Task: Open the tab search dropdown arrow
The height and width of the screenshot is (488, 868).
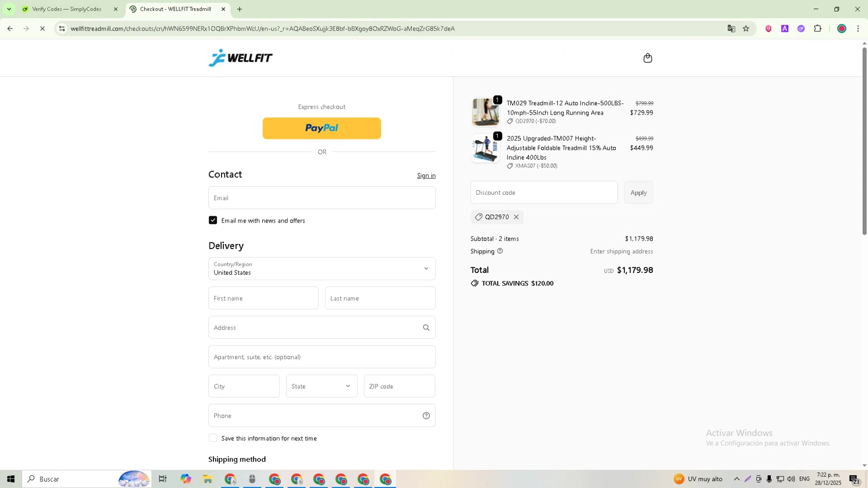Action: (9, 9)
